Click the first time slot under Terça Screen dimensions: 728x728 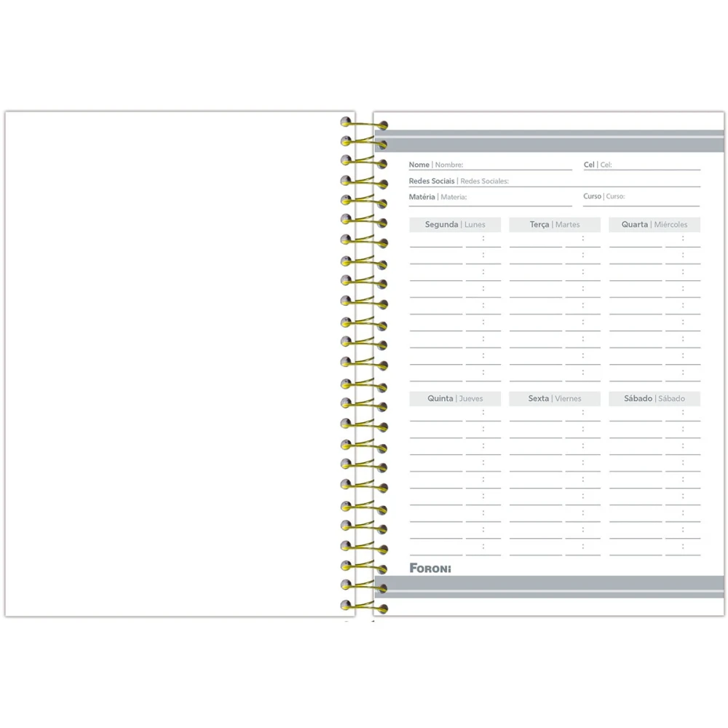(x=583, y=239)
